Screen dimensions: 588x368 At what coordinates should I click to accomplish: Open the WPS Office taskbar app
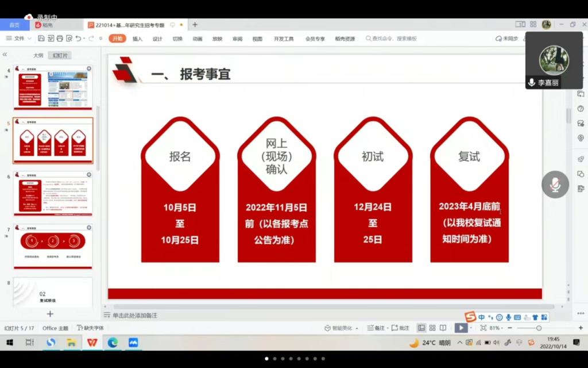(x=92, y=343)
